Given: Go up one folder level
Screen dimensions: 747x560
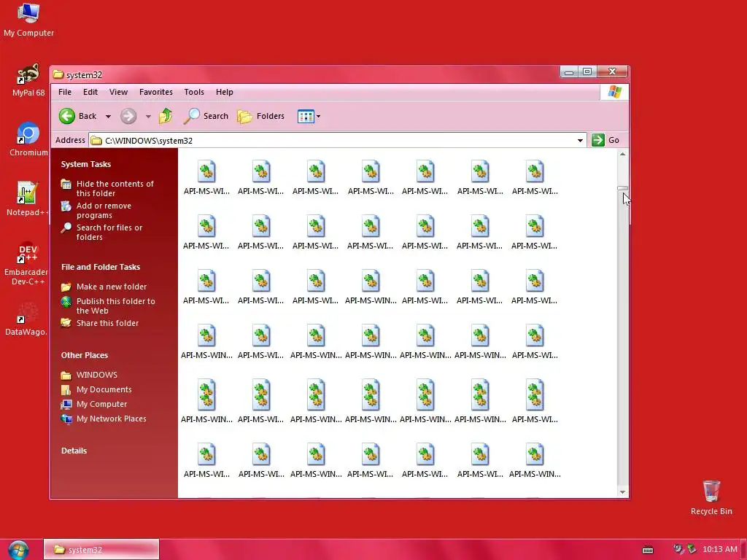Looking at the screenshot, I should (x=166, y=116).
